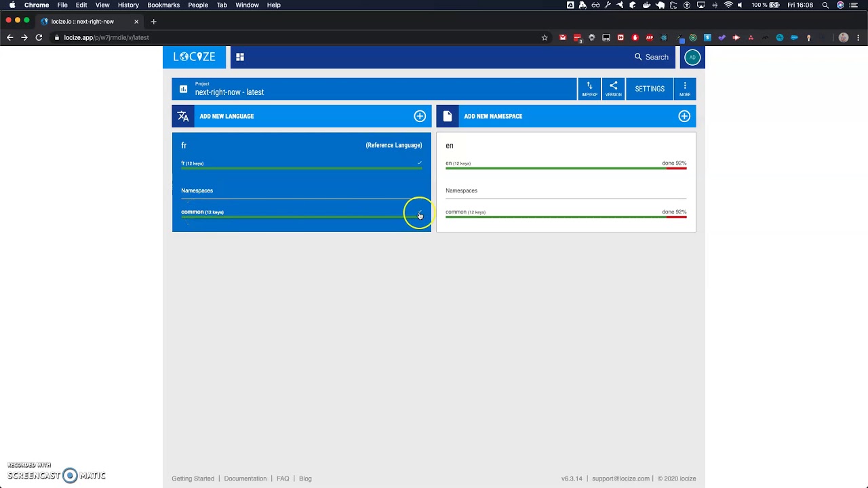Open the Chrome three-dot menu
Viewport: 868px width, 488px height.
[859, 37]
